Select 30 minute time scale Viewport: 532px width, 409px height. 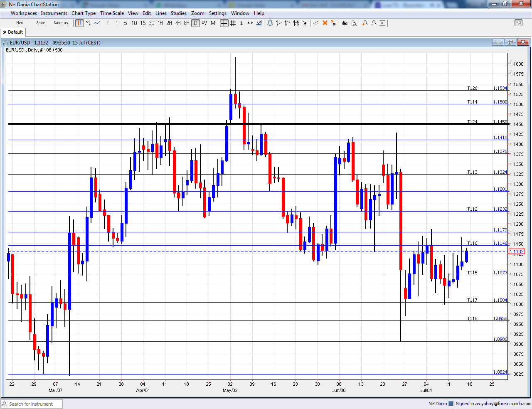point(152,23)
